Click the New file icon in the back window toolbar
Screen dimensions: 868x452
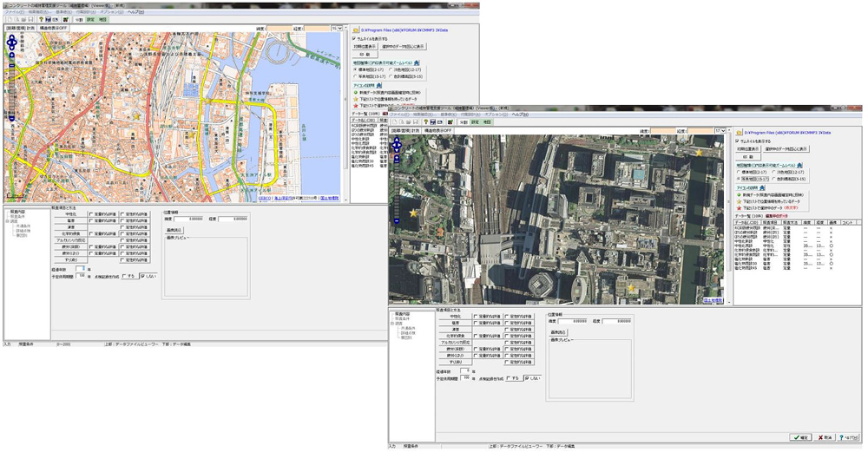(x=10, y=19)
